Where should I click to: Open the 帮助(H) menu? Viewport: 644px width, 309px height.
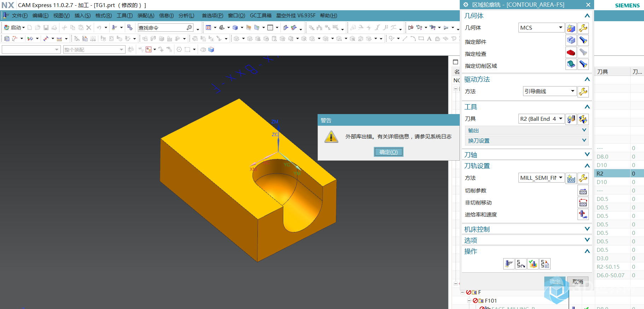[329, 16]
